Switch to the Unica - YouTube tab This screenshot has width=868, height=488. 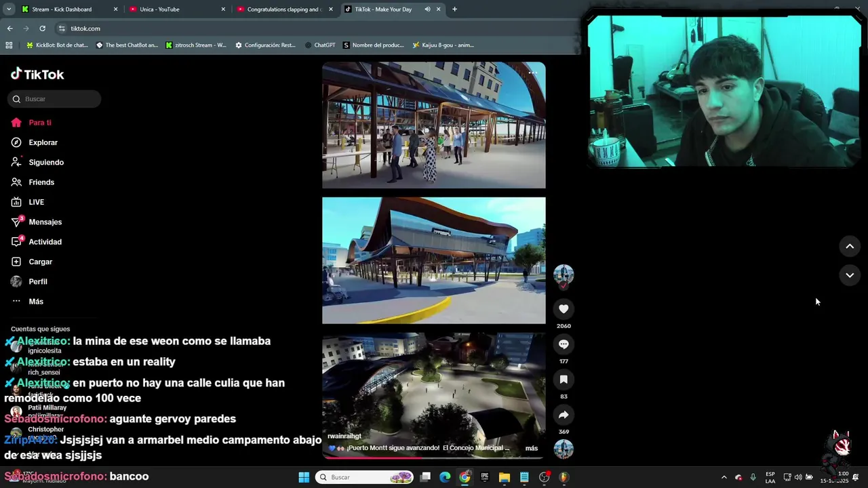click(178, 9)
